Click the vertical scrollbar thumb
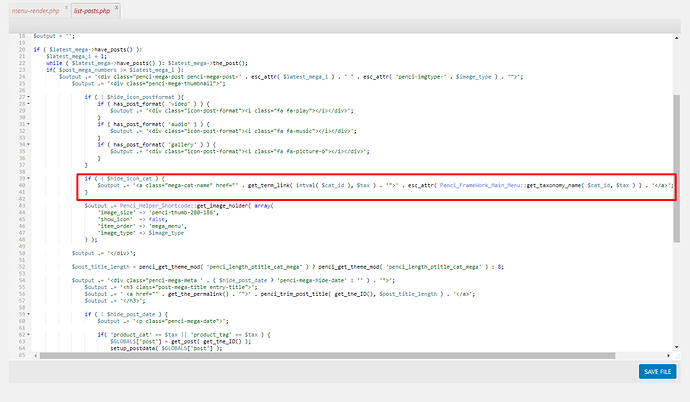Viewport: 690px width, 402px height. click(x=676, y=168)
